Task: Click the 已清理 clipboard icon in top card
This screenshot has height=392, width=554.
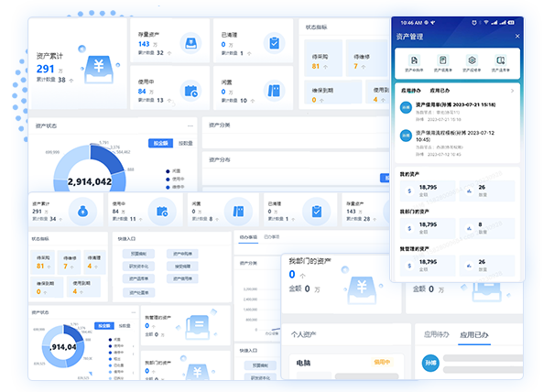Action: [x=273, y=43]
